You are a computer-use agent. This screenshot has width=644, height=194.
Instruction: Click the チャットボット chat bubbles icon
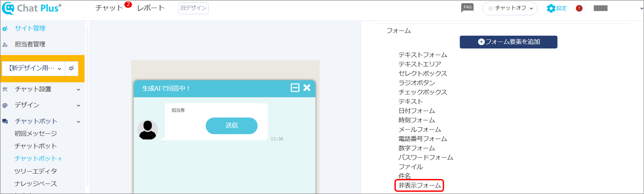pos(5,122)
